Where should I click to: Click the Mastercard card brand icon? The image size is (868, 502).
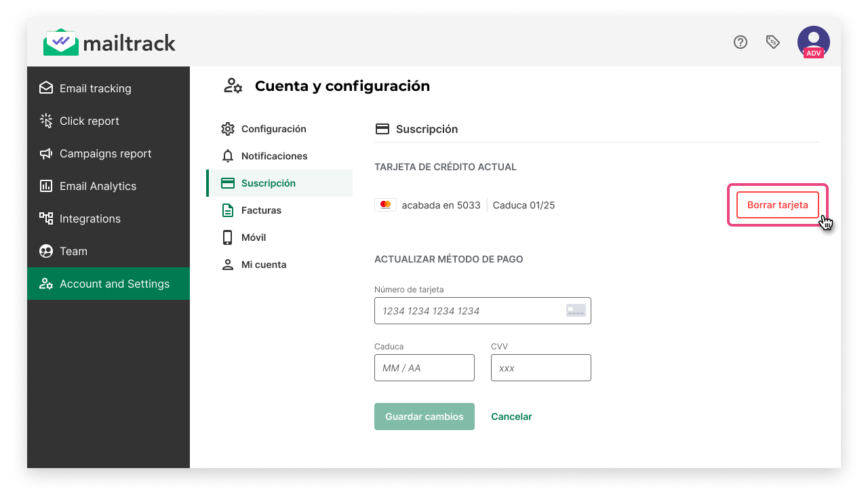385,204
